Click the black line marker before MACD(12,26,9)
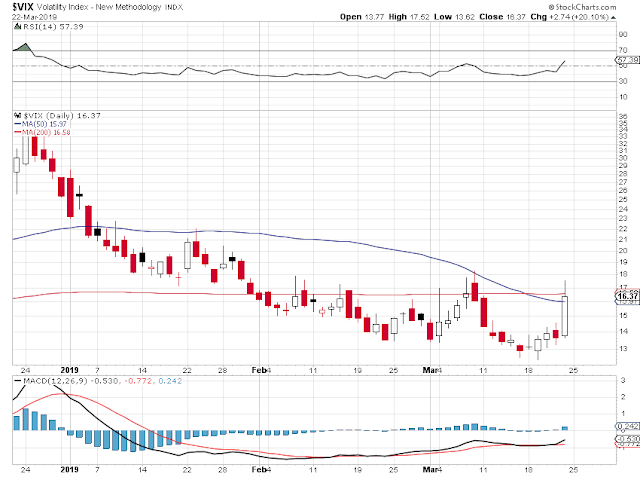Image resolution: width=640 pixels, height=477 pixels. tap(18, 381)
